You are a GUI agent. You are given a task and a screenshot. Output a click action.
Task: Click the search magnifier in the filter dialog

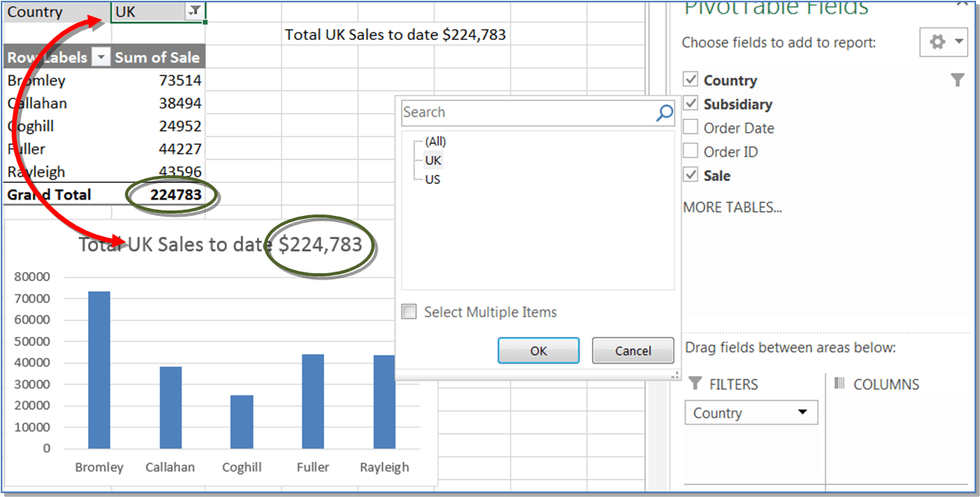665,113
